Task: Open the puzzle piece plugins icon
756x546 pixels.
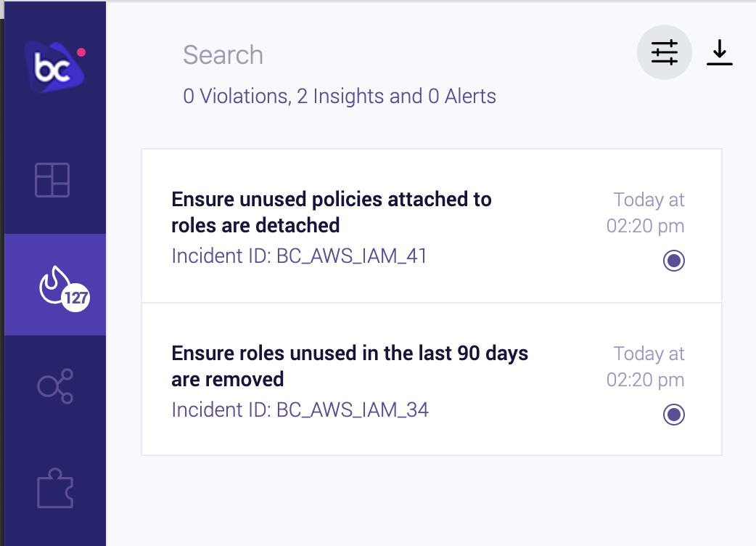Action: point(55,488)
